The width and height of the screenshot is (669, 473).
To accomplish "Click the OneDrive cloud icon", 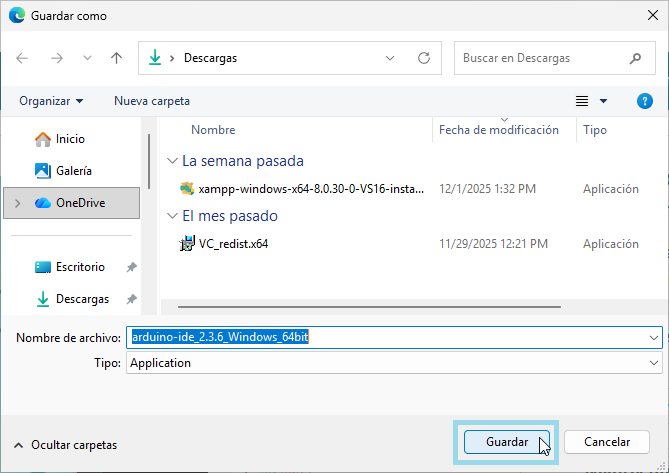I will coord(43,203).
